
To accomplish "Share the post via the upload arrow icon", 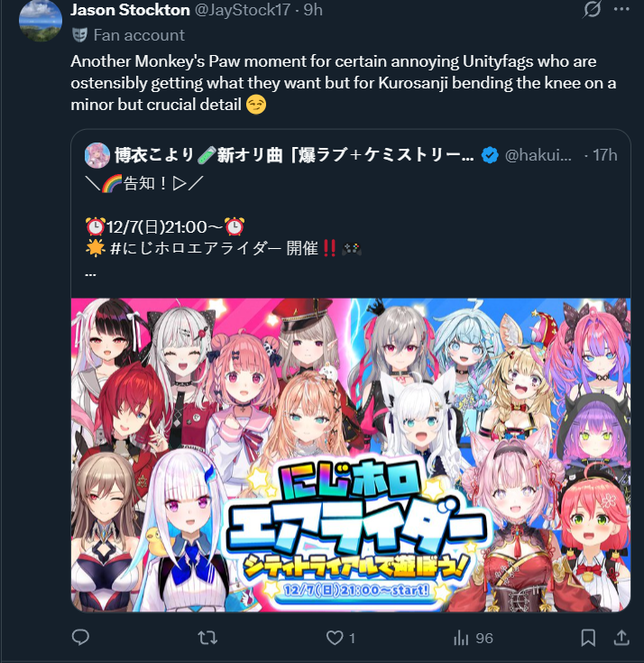I will [x=621, y=638].
